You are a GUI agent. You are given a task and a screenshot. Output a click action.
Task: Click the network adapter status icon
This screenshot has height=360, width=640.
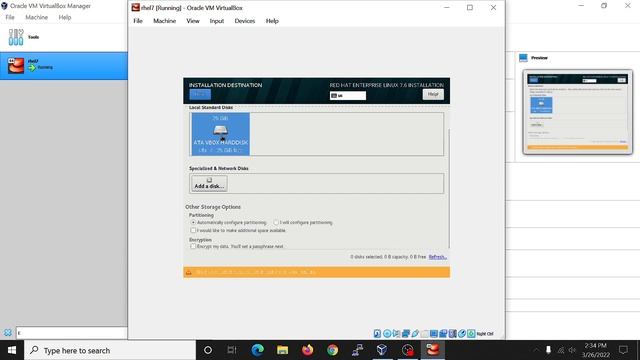(406, 333)
